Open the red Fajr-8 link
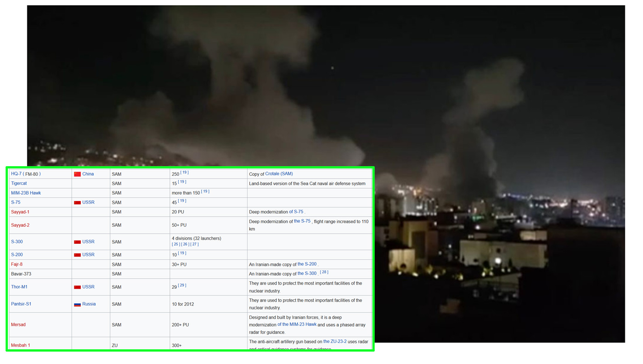 click(17, 264)
